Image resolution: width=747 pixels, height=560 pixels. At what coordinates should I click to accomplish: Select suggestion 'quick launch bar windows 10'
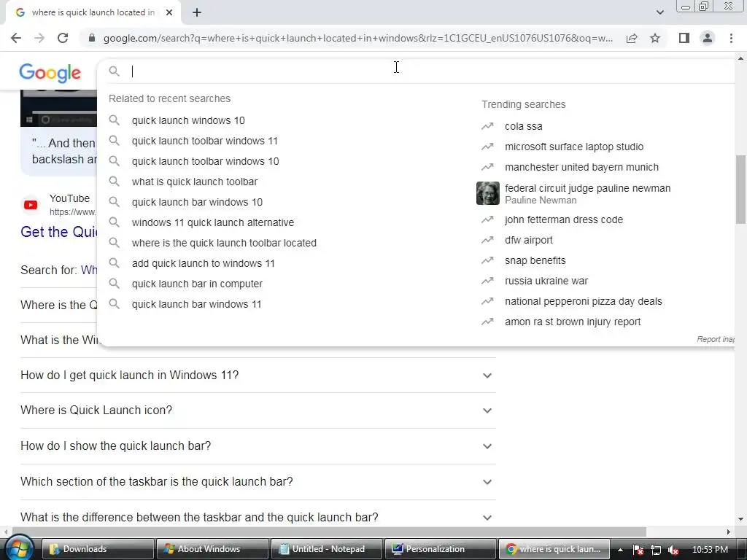(x=197, y=203)
